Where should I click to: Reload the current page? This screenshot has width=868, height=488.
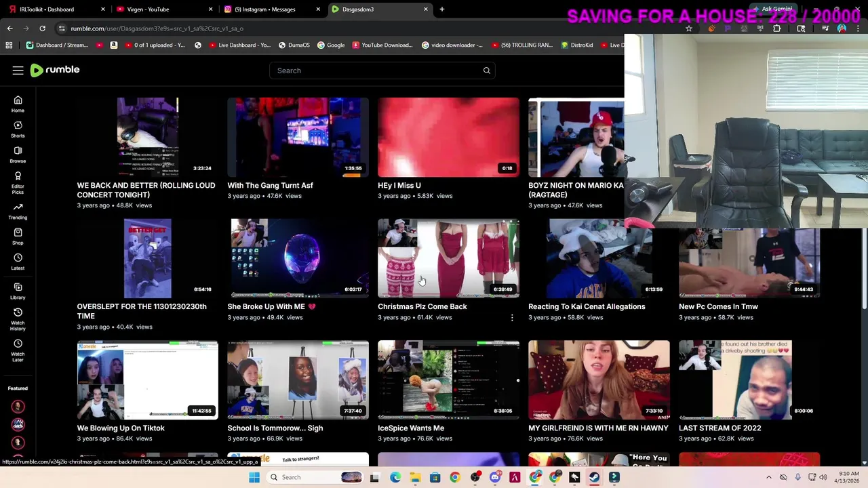click(x=42, y=28)
